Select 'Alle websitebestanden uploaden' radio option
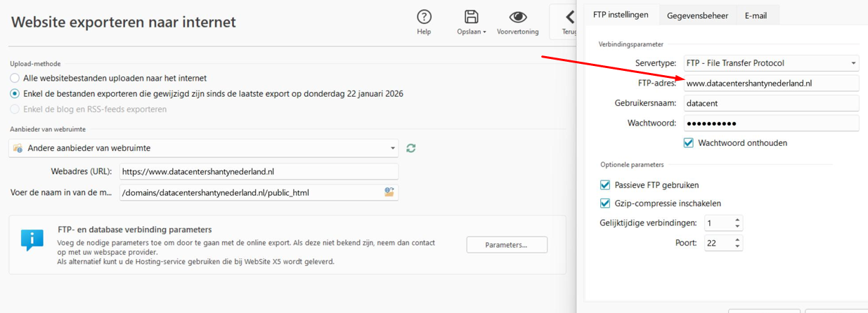 click(15, 78)
